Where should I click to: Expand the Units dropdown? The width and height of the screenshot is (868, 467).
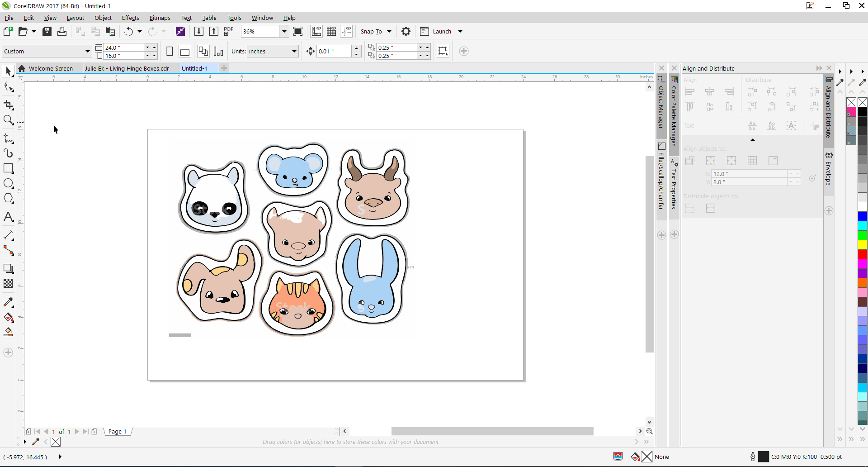coord(294,51)
